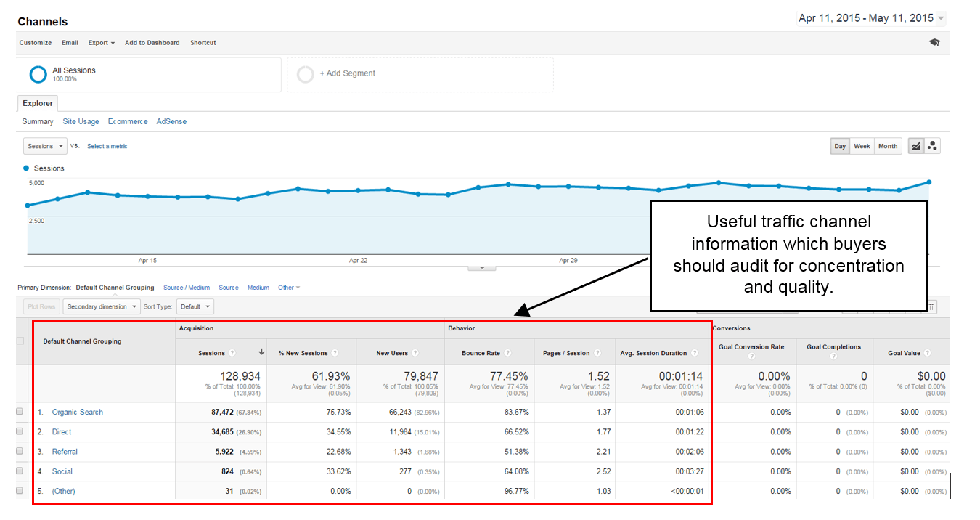Click the last data point on Sessions chart
This screenshot has width=980, height=520.
pos(928,182)
